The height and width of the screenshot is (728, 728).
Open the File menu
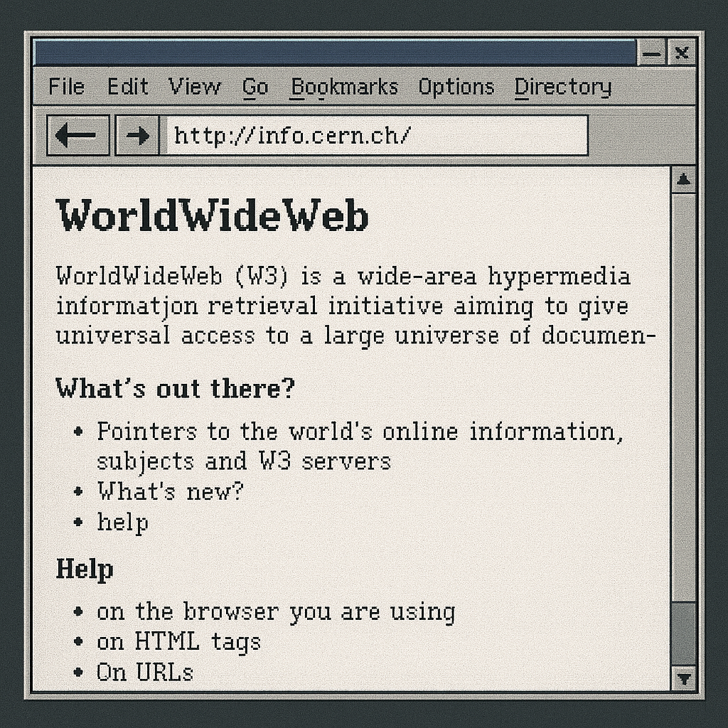[x=66, y=87]
